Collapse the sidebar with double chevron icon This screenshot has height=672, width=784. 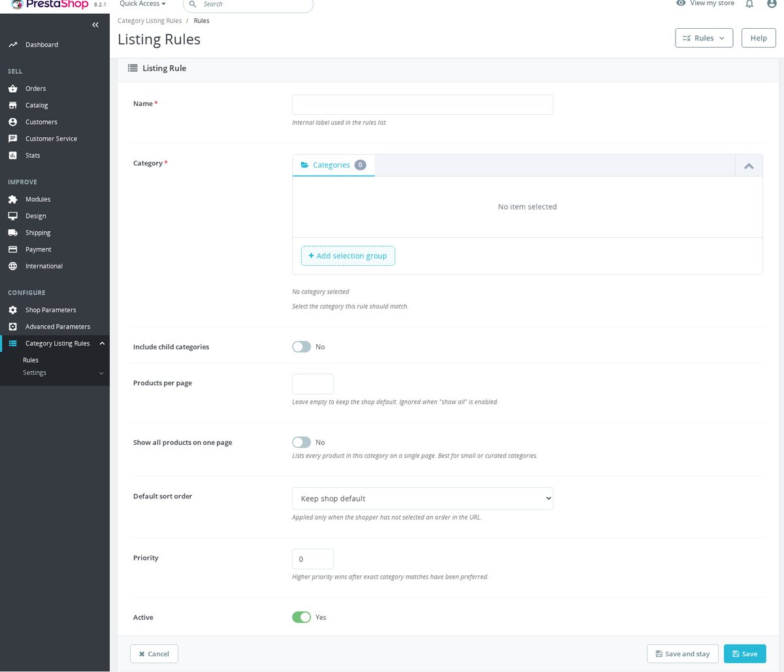[95, 25]
